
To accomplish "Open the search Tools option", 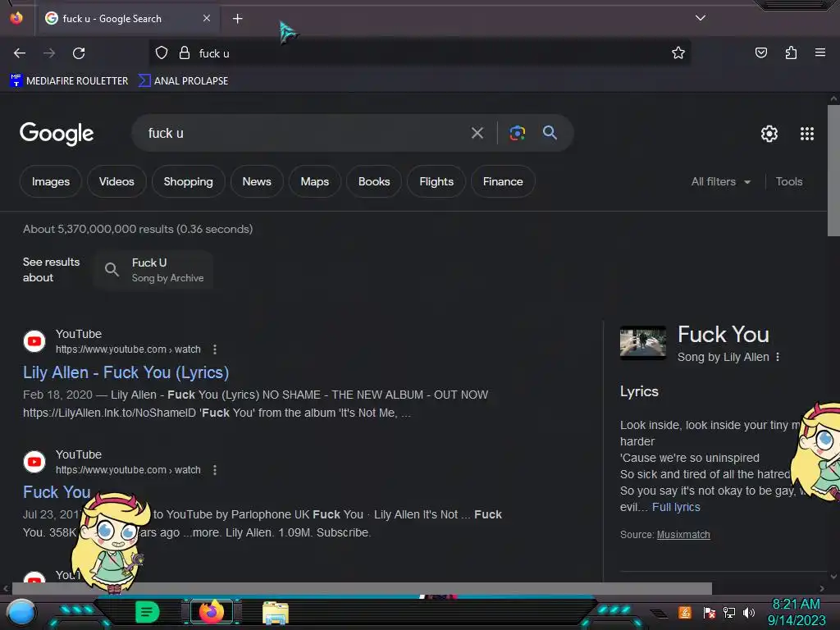I will tap(788, 181).
